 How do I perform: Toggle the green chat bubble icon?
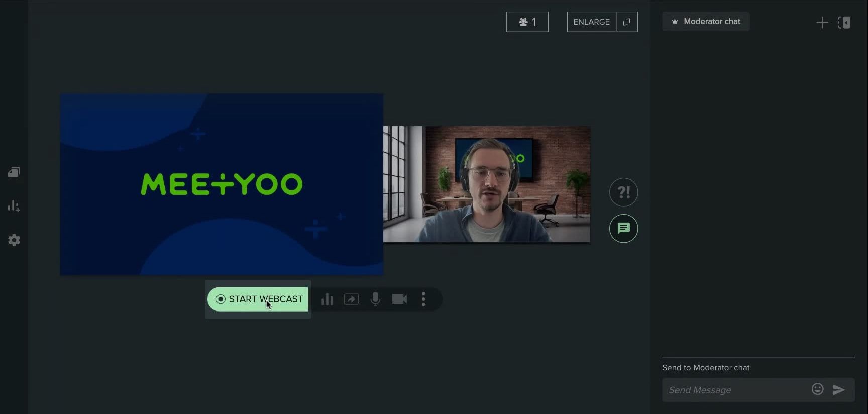623,229
